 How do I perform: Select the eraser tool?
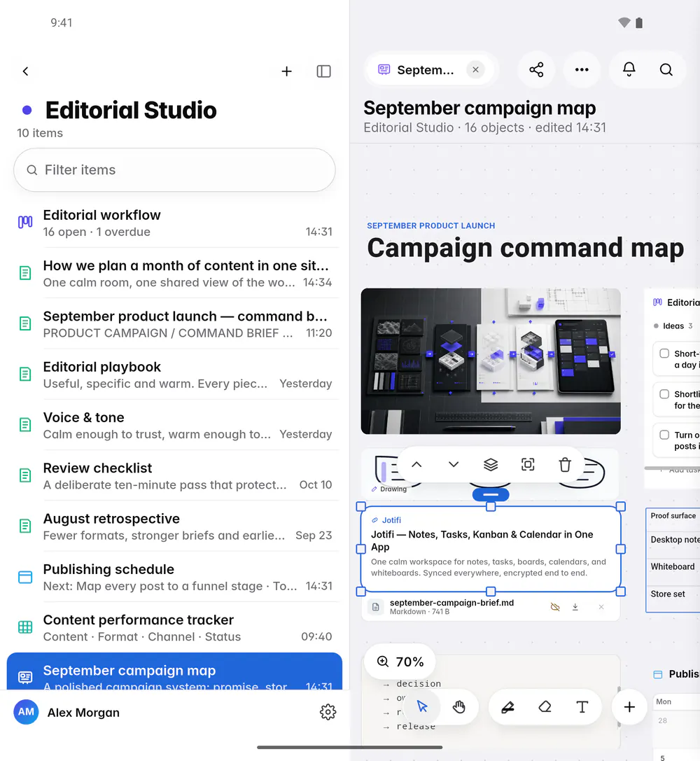545,706
